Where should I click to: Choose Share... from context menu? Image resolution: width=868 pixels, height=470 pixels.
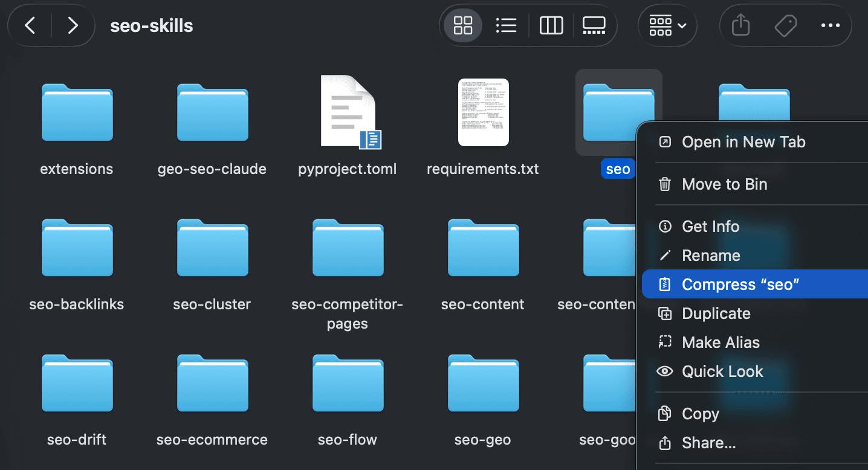click(x=754, y=443)
